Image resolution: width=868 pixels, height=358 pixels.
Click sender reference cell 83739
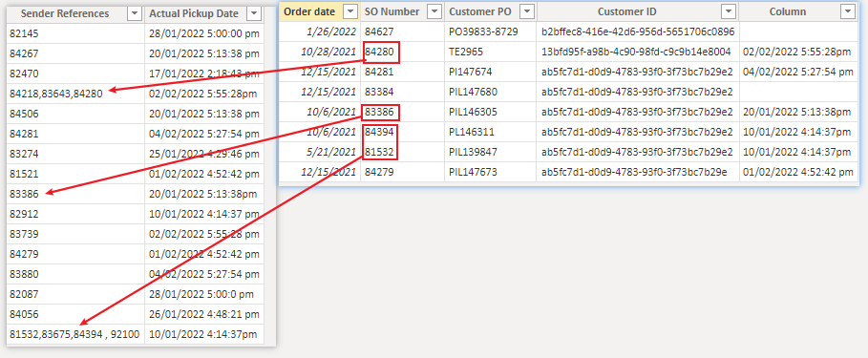point(75,234)
